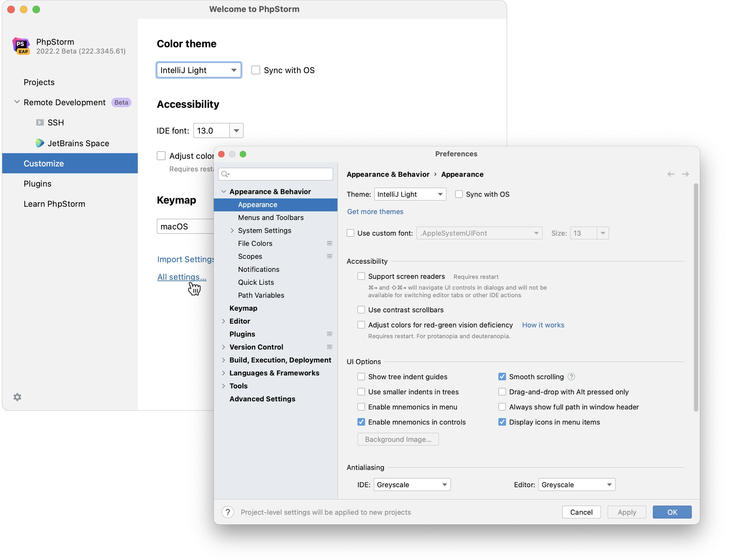
Task: Open the IDE antialiasing Greyscale dropdown
Action: pos(412,485)
